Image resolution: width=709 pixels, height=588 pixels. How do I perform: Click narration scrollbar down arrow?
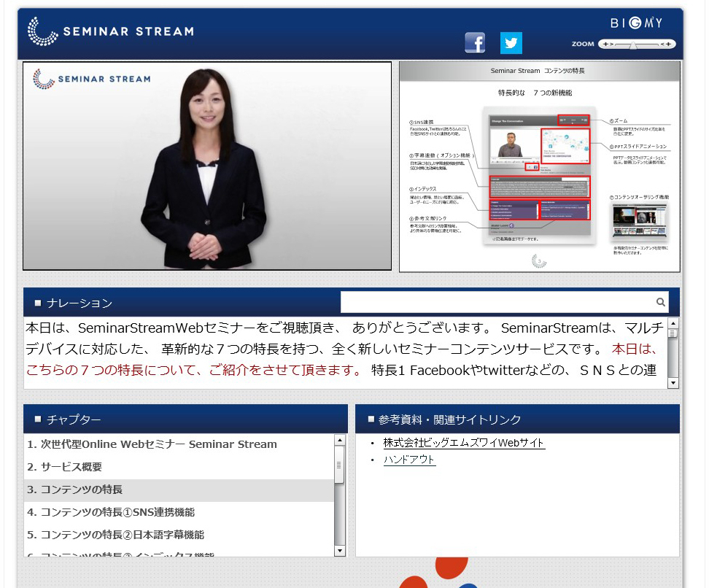click(673, 383)
